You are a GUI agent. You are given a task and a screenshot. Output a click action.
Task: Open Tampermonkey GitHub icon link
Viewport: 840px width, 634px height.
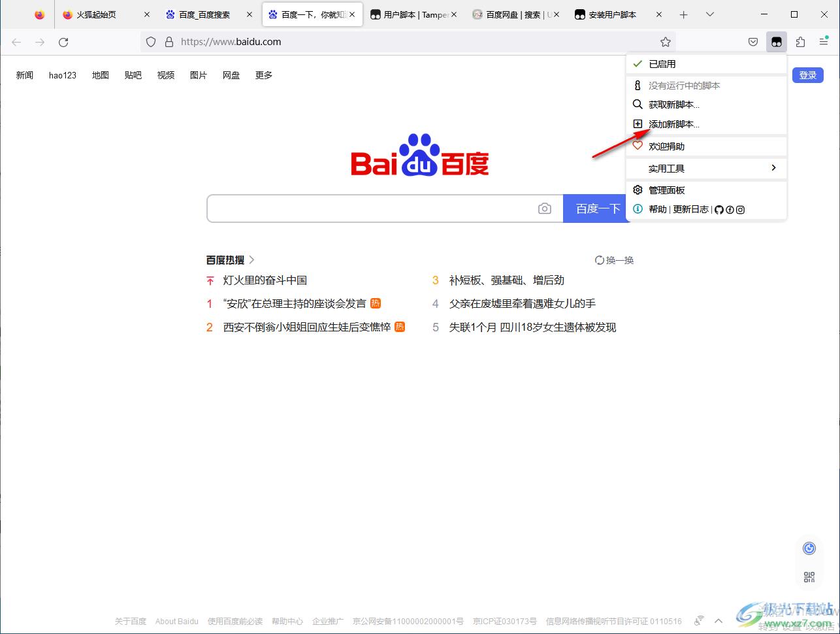point(719,210)
